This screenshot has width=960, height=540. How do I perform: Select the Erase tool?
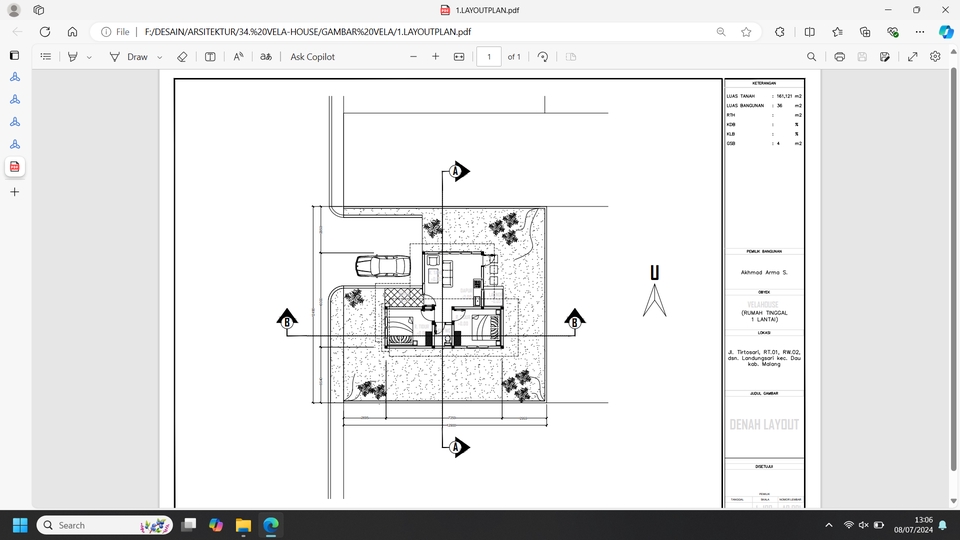(182, 56)
